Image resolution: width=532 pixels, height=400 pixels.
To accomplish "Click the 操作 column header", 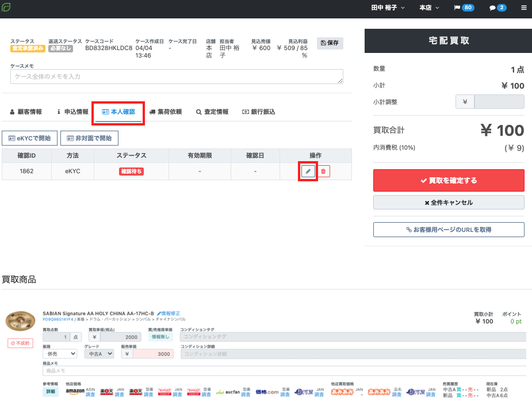I will click(x=316, y=155).
